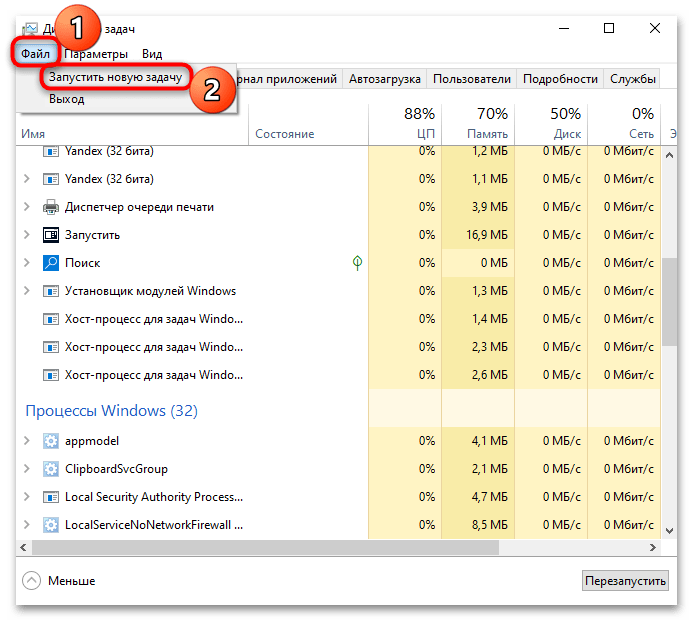Screen dimensions: 693x621
Task: Click the Запустить process icon
Action: click(51, 235)
